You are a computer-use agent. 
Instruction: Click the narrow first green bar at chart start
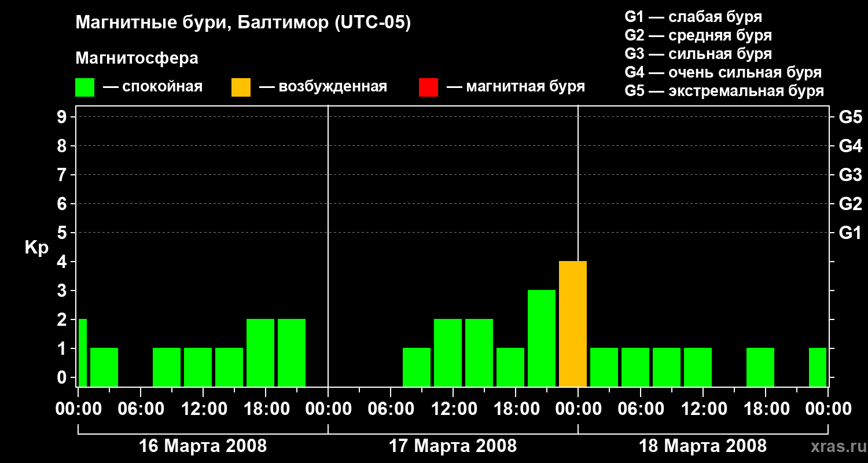pyautogui.click(x=82, y=352)
